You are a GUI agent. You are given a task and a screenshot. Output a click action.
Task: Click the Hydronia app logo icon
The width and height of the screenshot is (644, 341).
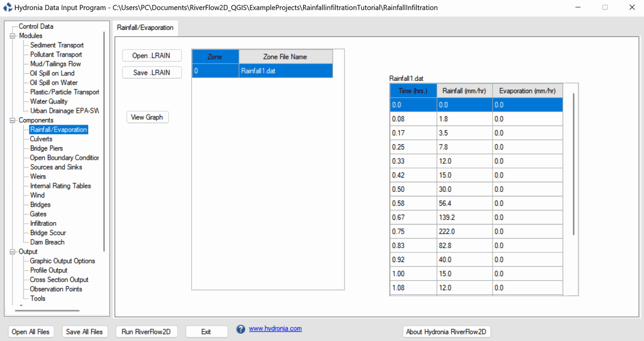(8, 7)
